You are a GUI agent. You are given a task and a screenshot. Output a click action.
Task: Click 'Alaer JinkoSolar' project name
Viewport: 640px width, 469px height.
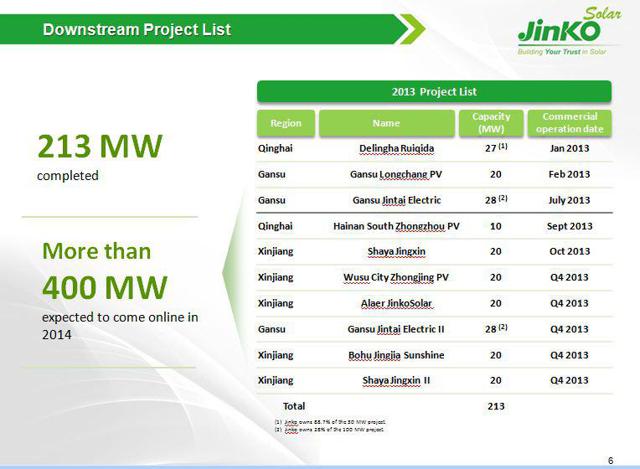[396, 303]
